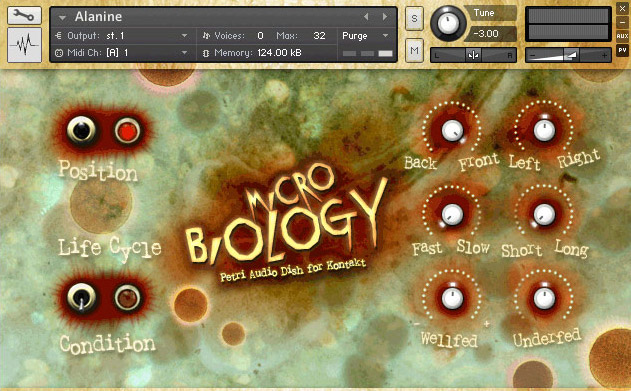Click the dim Condition indicator light

pos(127,298)
